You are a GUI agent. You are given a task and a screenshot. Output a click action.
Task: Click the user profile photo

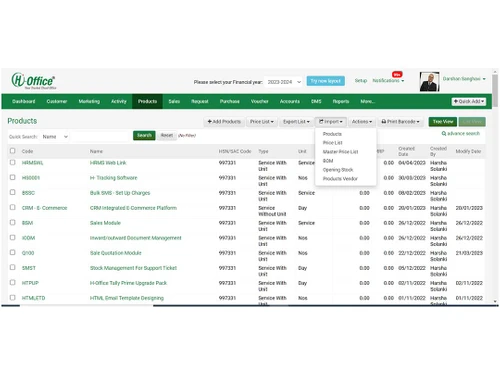click(429, 82)
